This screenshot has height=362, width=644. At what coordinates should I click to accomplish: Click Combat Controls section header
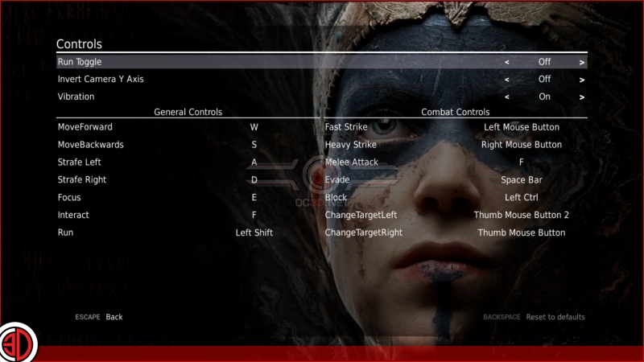[x=455, y=112]
